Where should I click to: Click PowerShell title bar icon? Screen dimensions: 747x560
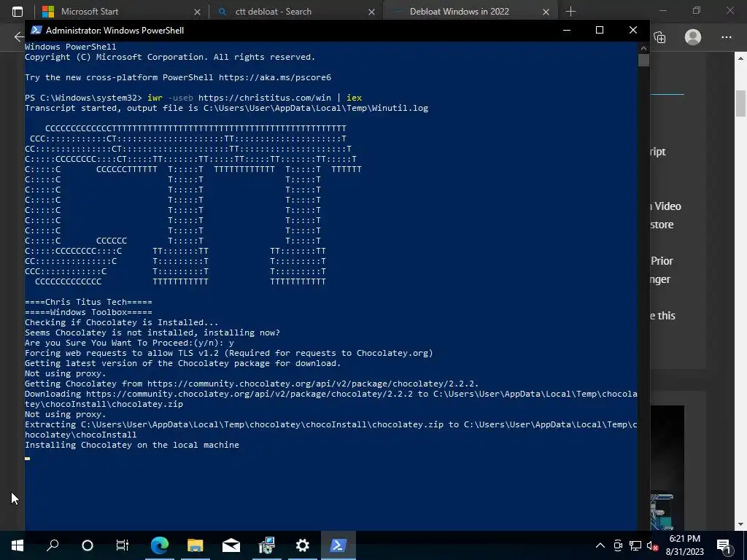coord(36,30)
